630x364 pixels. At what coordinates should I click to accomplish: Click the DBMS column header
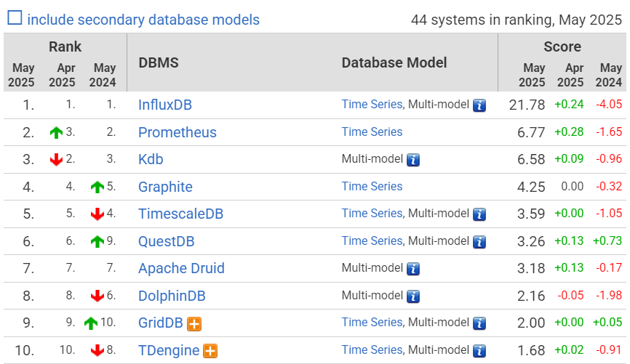click(x=159, y=63)
